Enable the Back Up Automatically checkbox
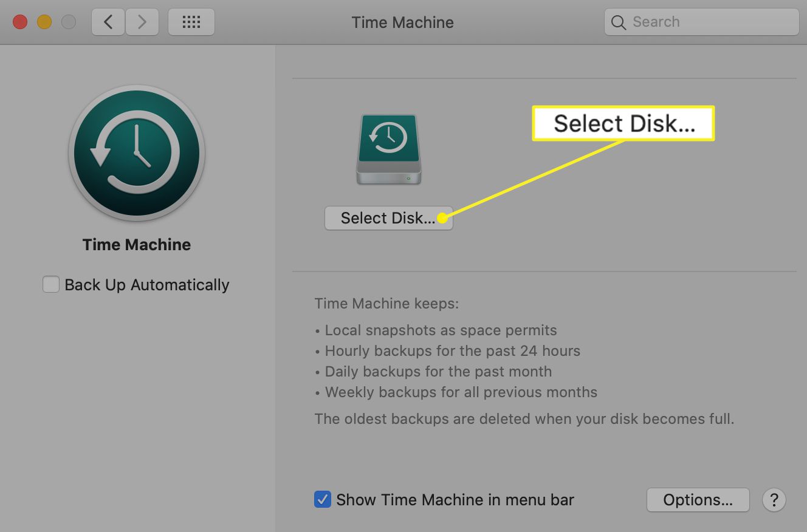Viewport: 807px width, 532px height. (51, 284)
